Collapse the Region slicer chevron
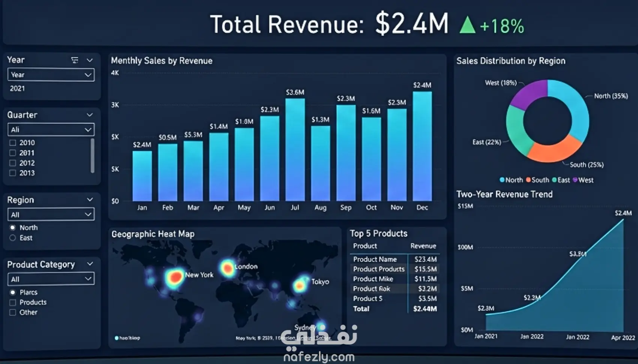Viewport: 638px width, 364px height. click(90, 200)
